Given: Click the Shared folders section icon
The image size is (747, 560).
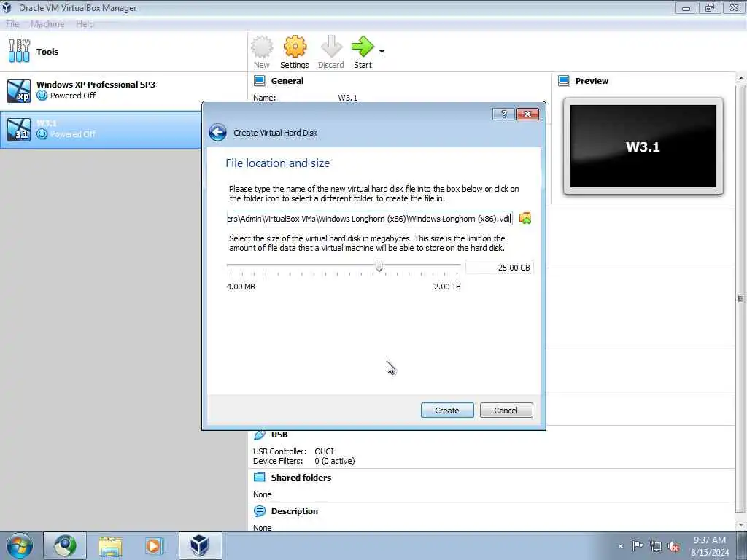Looking at the screenshot, I should 260,477.
